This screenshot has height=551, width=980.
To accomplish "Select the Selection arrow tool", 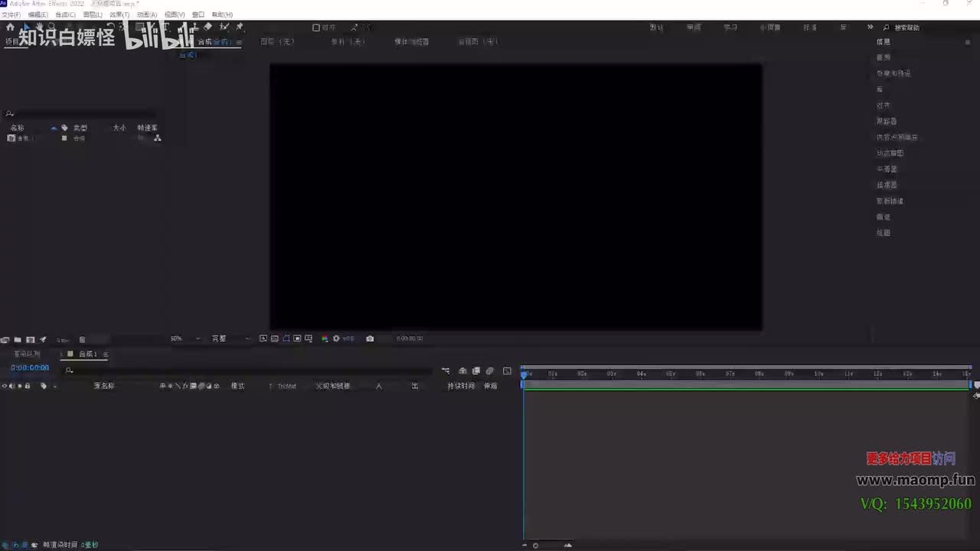I will (x=26, y=27).
